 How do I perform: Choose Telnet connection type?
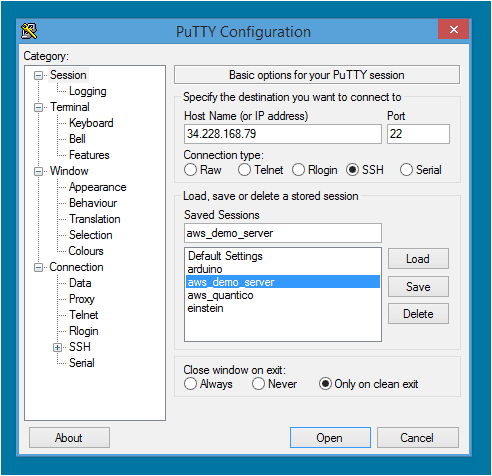(x=244, y=170)
